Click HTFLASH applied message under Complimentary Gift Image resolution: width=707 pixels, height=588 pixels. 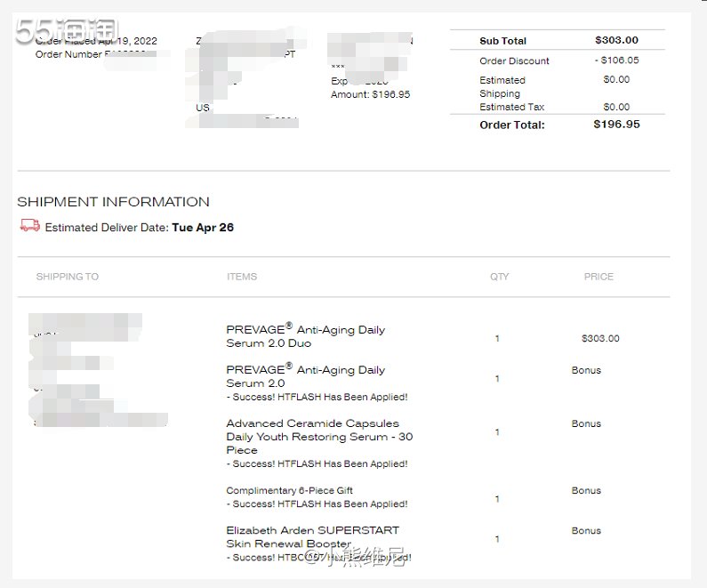pos(317,503)
